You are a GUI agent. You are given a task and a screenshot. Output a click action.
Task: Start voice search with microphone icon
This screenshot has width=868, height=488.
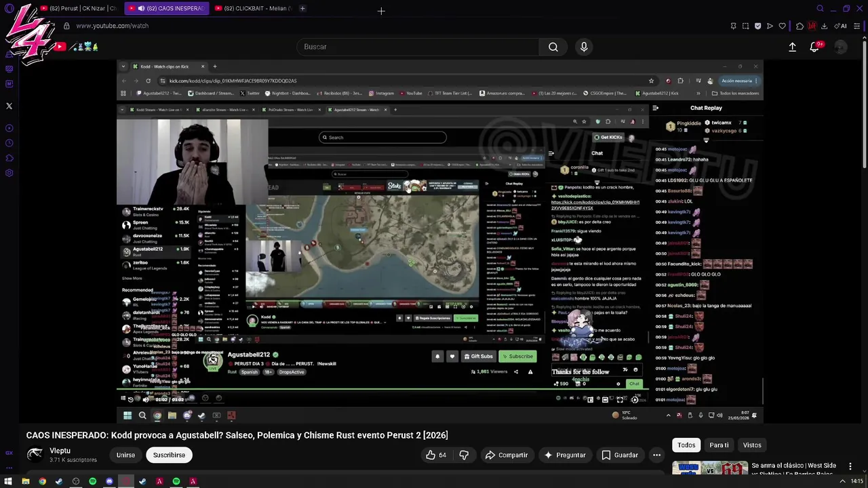coord(584,47)
